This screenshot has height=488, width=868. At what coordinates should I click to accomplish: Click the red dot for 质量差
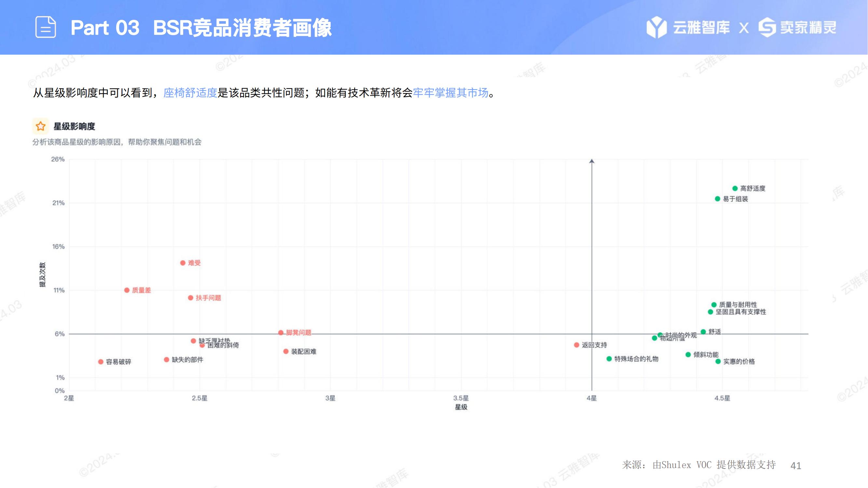[x=127, y=290]
